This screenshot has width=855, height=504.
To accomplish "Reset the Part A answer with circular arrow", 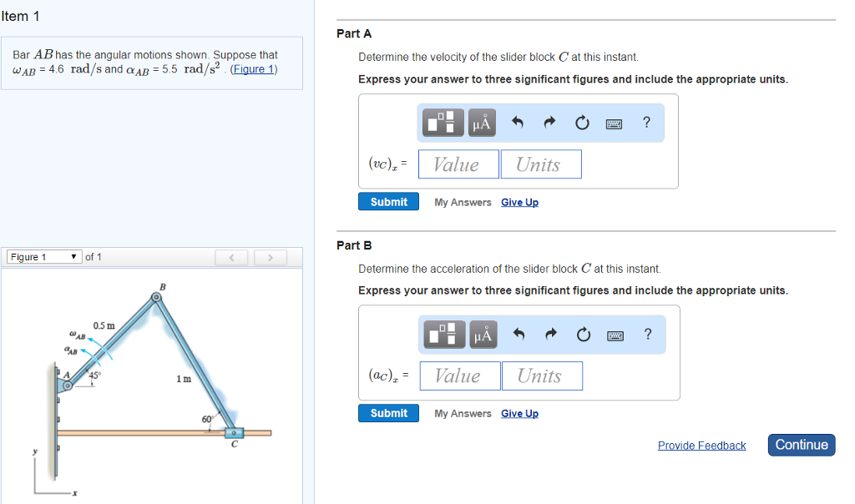I will tap(582, 122).
